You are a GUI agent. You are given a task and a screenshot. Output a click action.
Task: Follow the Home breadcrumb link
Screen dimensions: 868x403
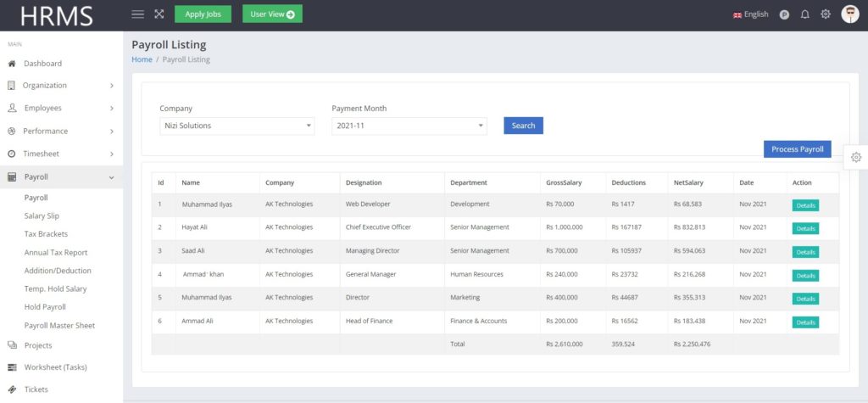[142, 59]
